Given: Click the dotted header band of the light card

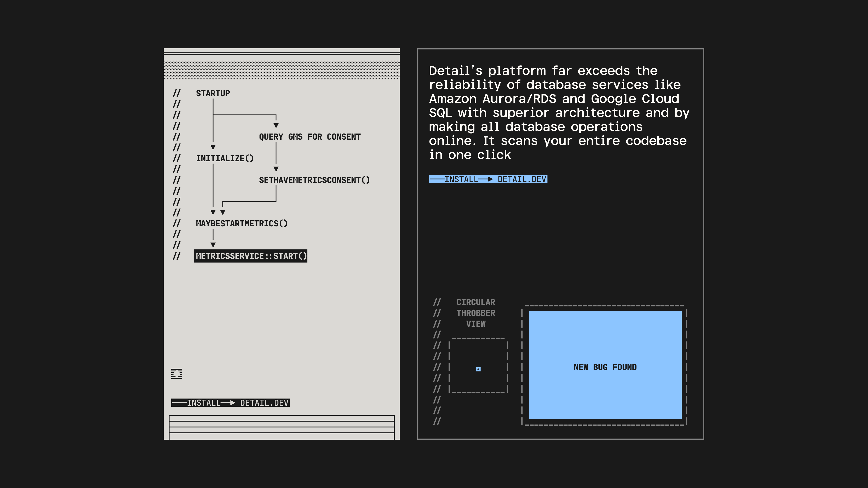Looking at the screenshot, I should (281, 69).
